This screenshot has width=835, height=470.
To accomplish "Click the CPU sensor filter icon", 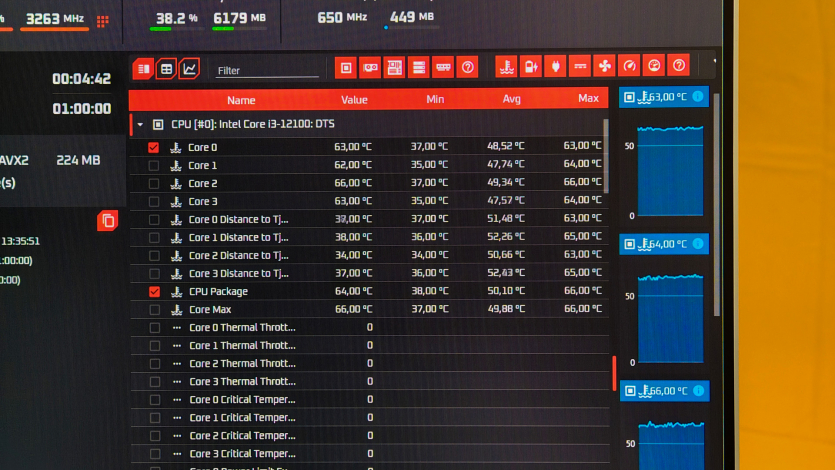I will pyautogui.click(x=346, y=67).
